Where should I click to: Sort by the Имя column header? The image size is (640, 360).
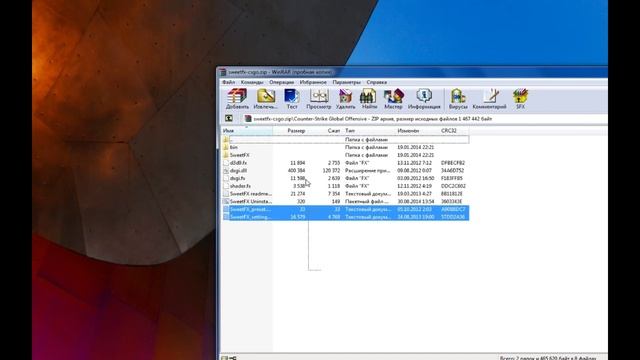(x=247, y=131)
